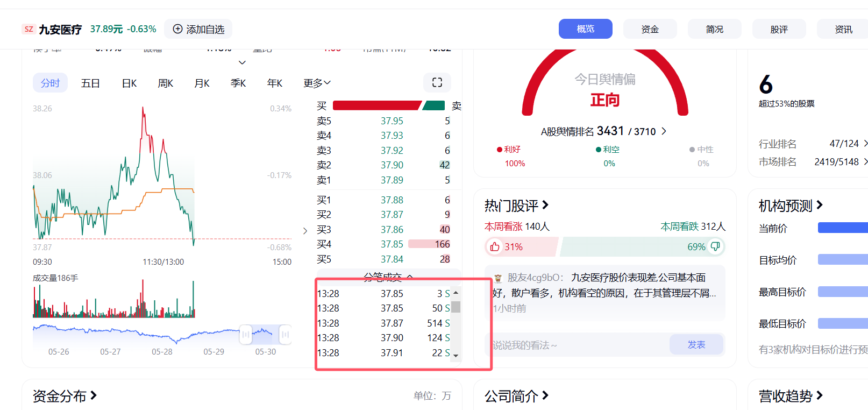
Task: Click 九安医疗 stock name
Action: click(x=60, y=29)
